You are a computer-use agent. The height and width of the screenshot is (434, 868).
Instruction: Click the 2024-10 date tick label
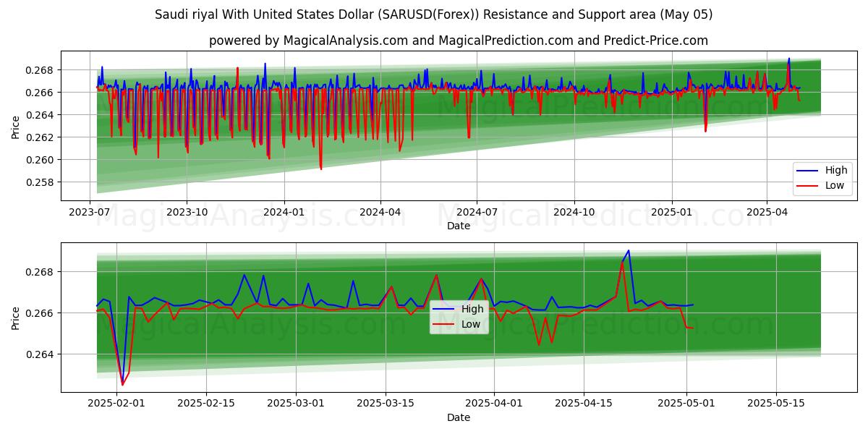coord(574,212)
